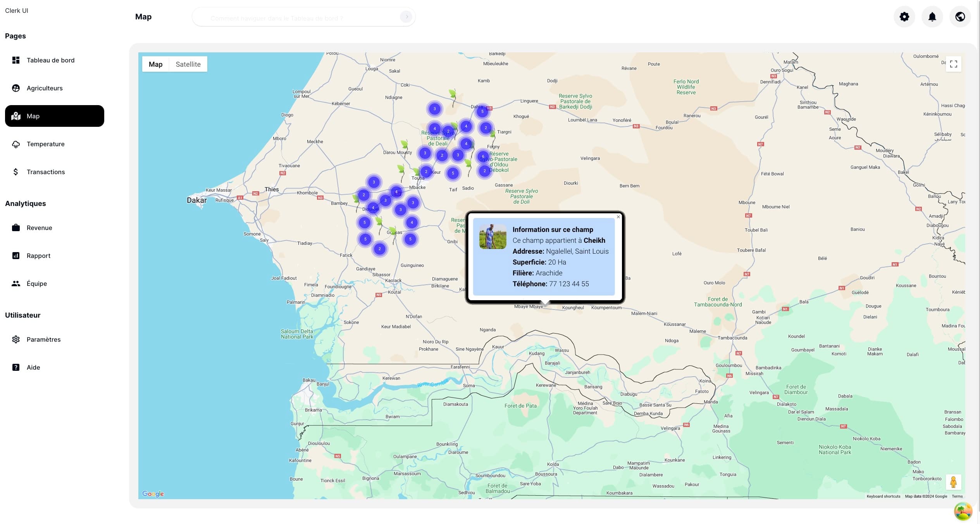Navigate to Transactions
Viewport: 980px width, 524px height.
coord(46,172)
